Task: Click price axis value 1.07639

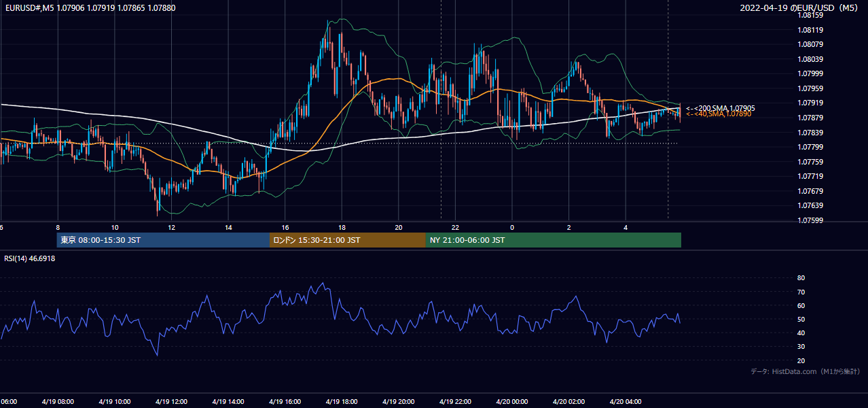Action: (x=810, y=205)
